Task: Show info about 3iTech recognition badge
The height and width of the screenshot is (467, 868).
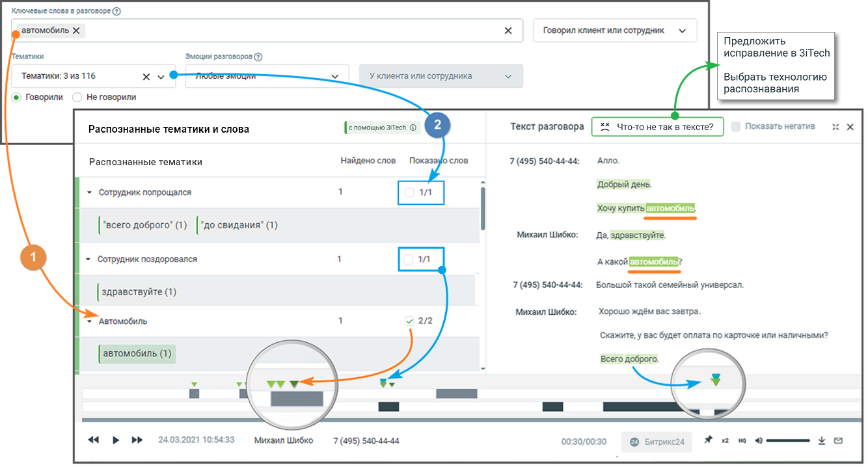Action: pos(412,127)
